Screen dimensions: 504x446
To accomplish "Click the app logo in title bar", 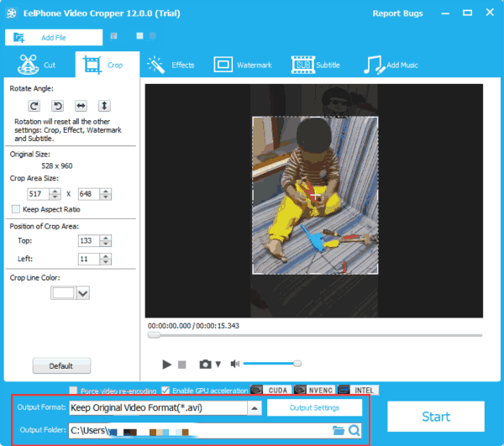I will coord(12,13).
